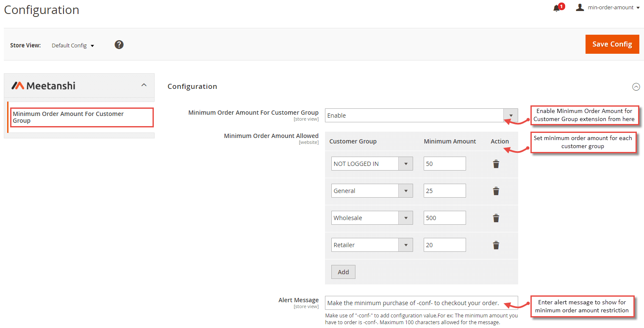Click the Alert Message text field
Image resolution: width=644 pixels, height=328 pixels.
coord(421,303)
